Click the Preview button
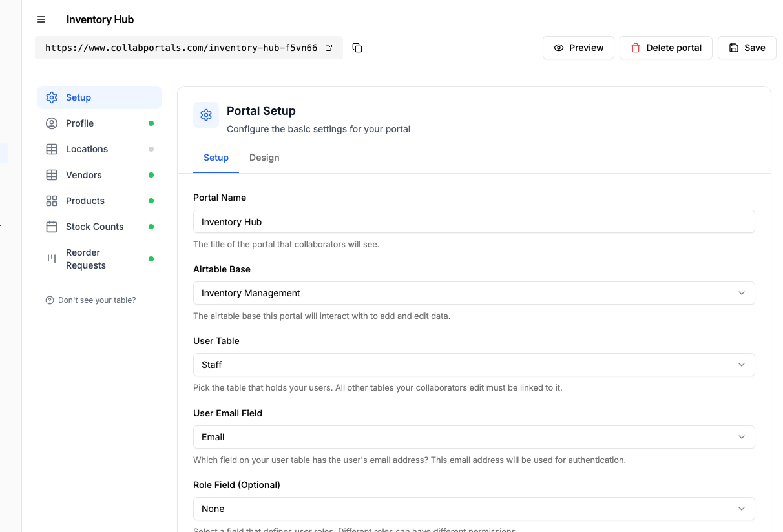This screenshot has height=532, width=783. [578, 48]
